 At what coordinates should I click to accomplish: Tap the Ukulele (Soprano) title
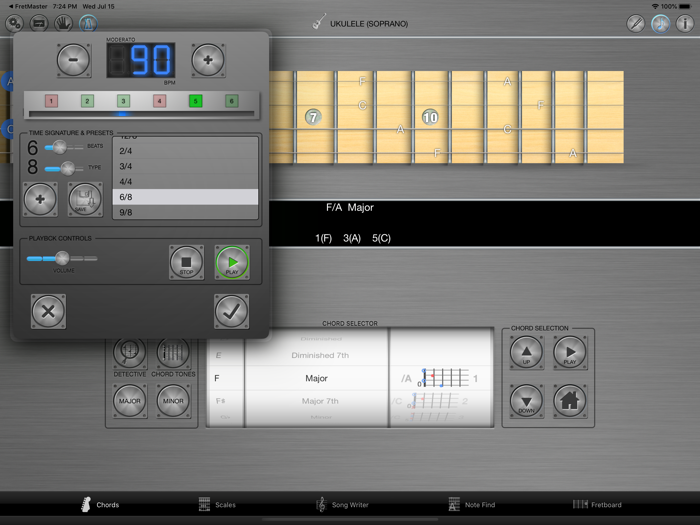coord(369,24)
